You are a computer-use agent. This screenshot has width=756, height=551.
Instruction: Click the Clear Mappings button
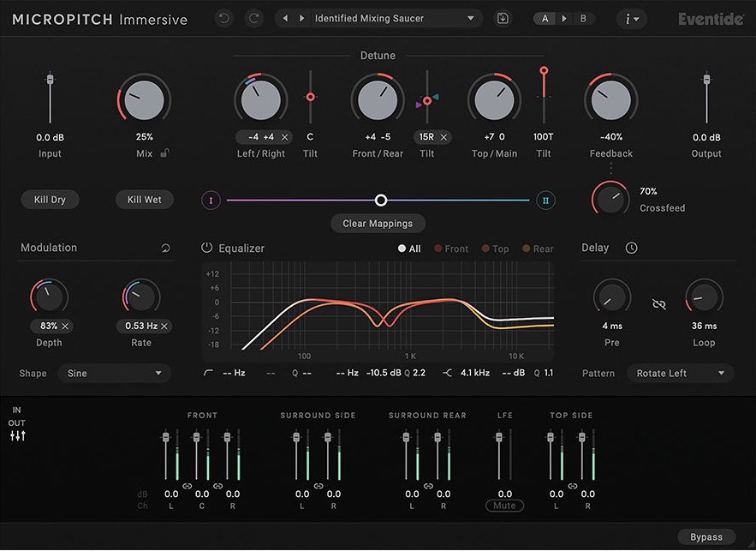378,223
